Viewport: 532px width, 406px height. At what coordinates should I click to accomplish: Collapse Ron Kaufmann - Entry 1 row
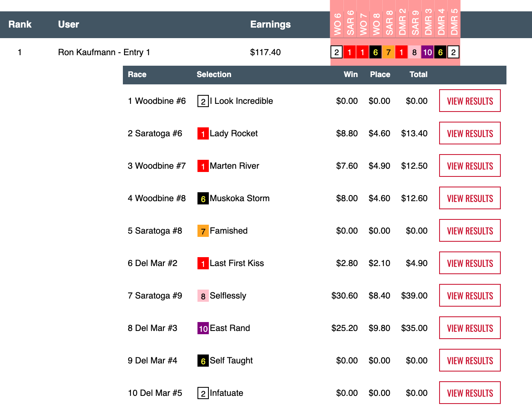point(104,52)
